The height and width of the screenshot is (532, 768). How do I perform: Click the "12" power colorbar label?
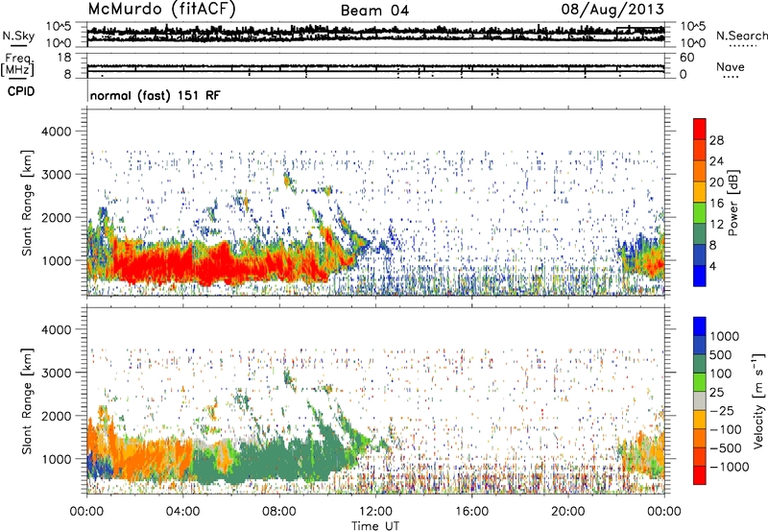tap(716, 225)
